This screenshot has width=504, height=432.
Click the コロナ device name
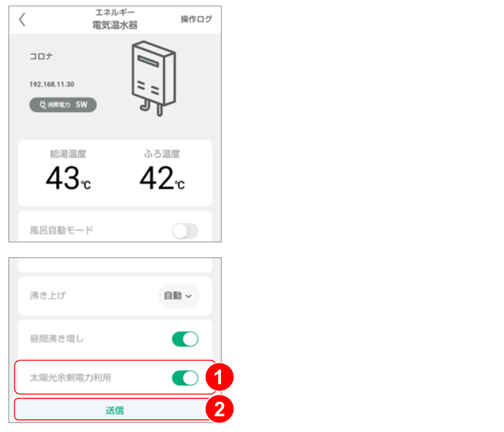coord(41,57)
